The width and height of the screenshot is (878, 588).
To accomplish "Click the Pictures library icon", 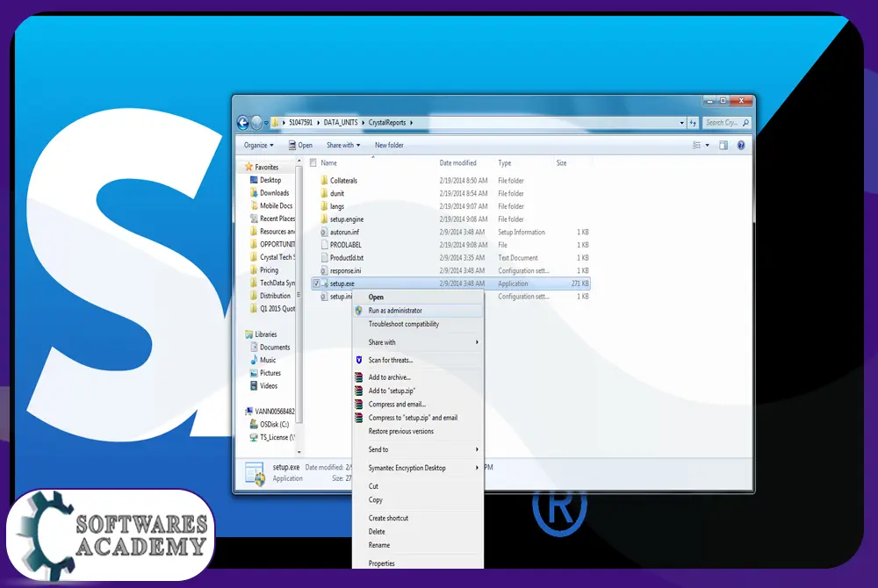I will (x=254, y=373).
